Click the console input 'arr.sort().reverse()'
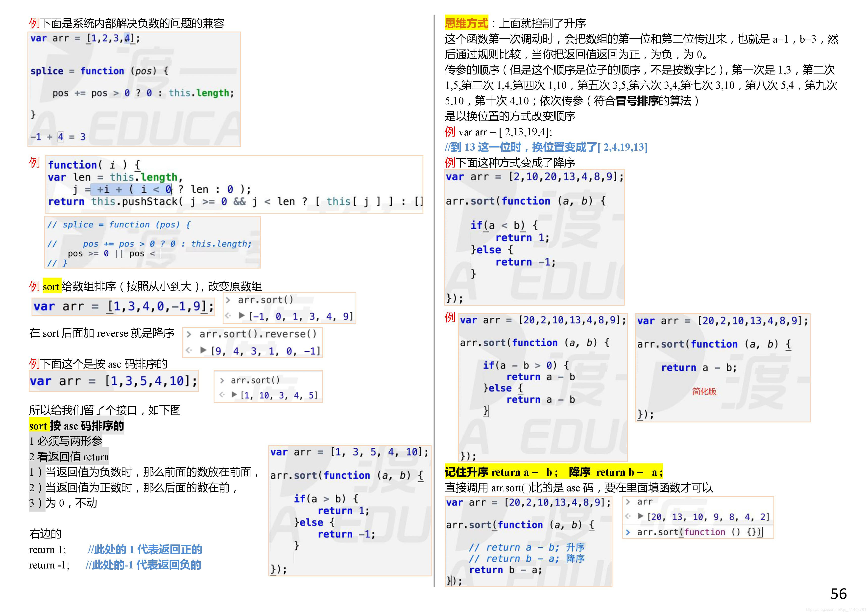This screenshot has width=868, height=614. coord(258,334)
